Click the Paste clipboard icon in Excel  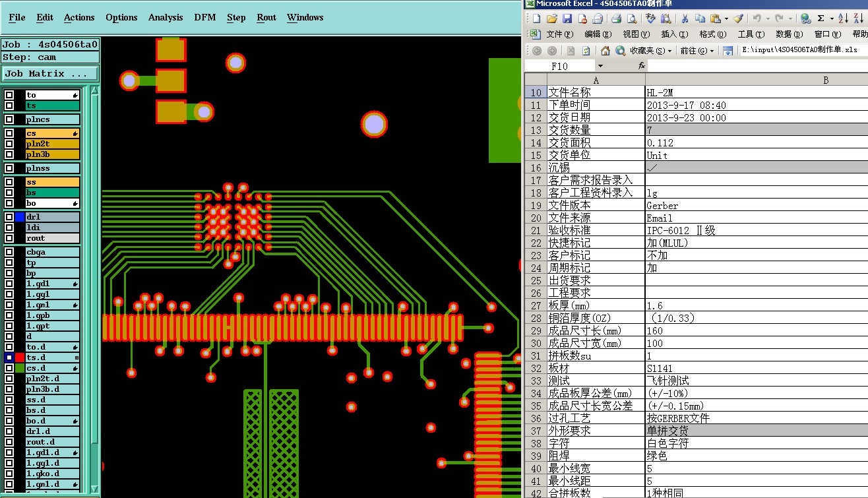(x=715, y=18)
